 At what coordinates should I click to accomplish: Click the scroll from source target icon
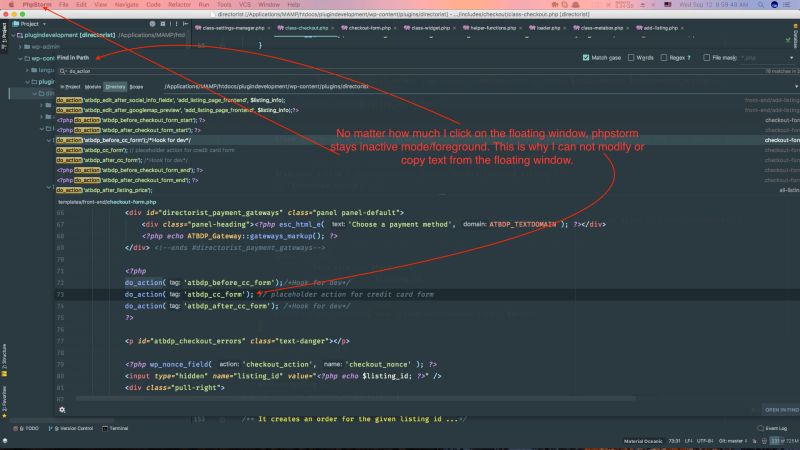152,24
